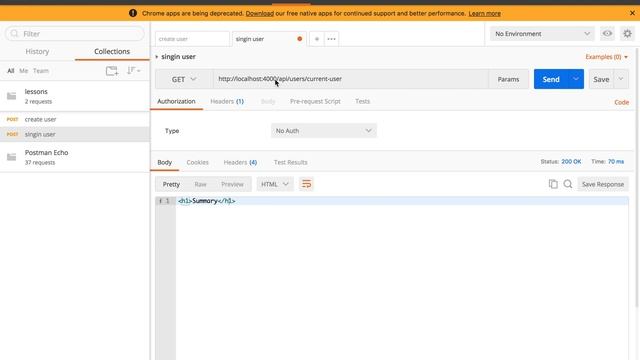Collapse response line 1 fold arrow

[160, 201]
